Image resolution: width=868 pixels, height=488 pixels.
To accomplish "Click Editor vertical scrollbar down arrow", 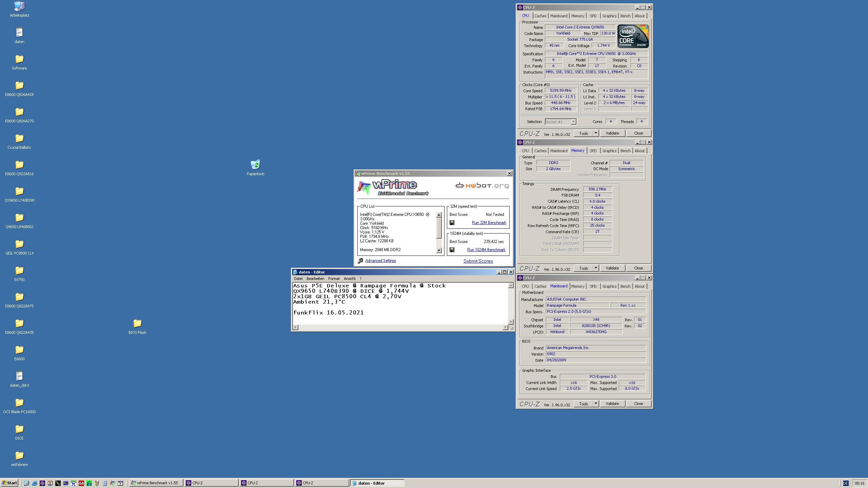I will [x=511, y=322].
